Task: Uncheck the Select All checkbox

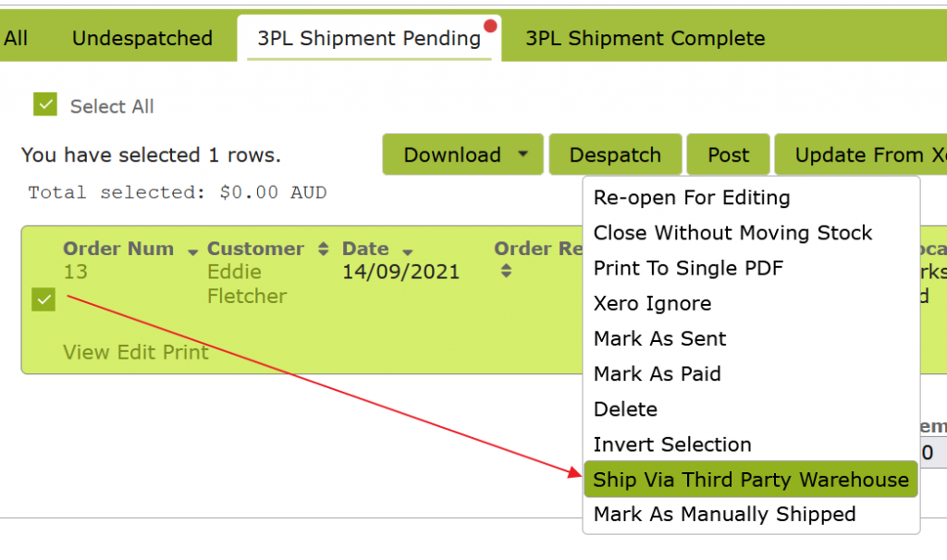Action: 44,103
